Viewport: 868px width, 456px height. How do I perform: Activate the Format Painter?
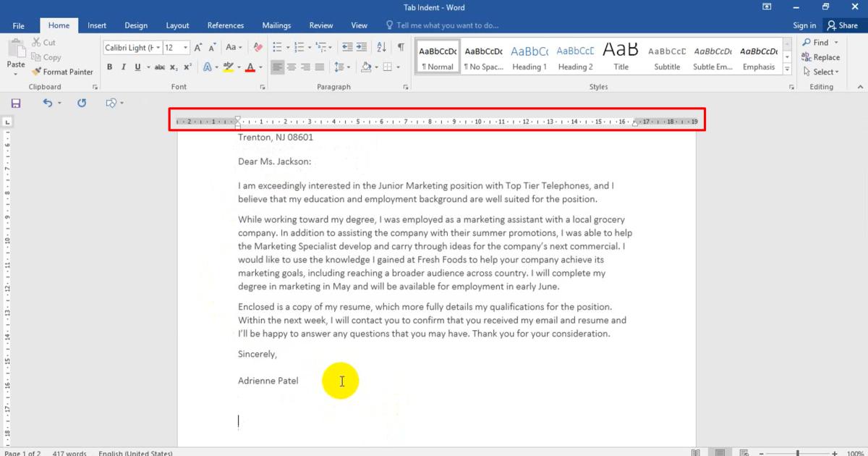tap(62, 72)
